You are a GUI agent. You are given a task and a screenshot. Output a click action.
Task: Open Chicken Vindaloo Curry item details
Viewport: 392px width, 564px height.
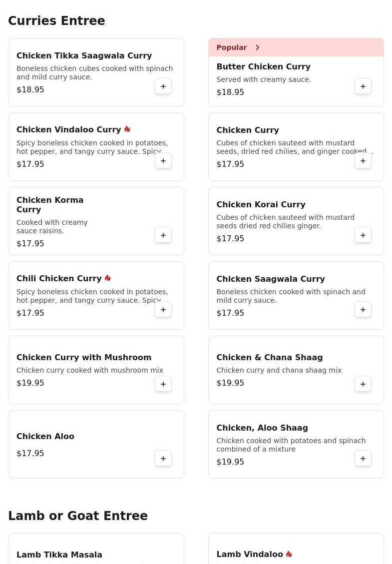click(69, 130)
